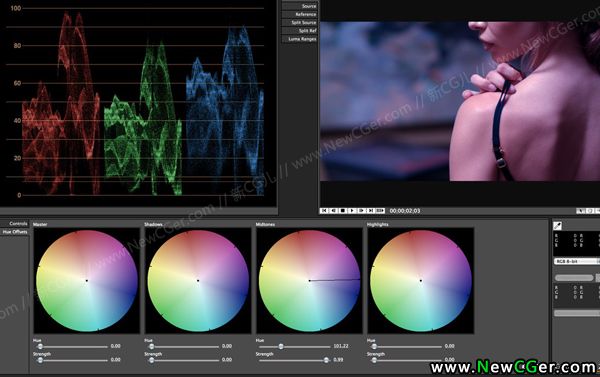Open the Hue Offsets tab
This screenshot has height=377, width=600.
14,232
